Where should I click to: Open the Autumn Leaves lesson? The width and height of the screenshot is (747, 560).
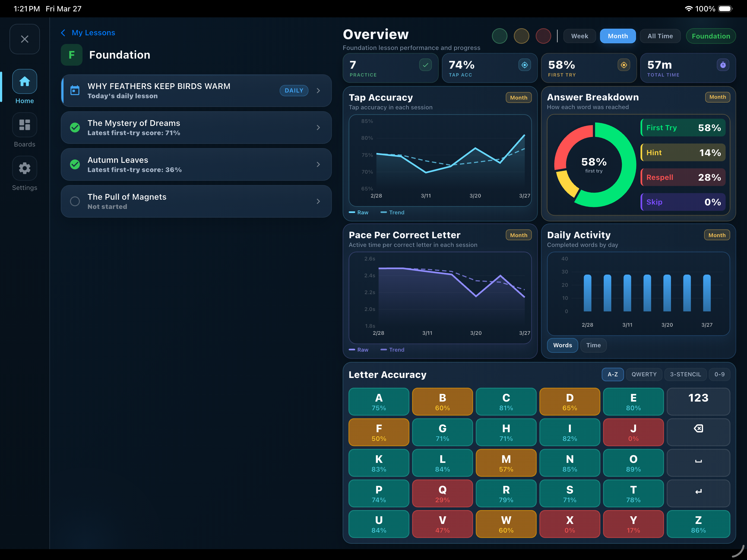tap(196, 164)
